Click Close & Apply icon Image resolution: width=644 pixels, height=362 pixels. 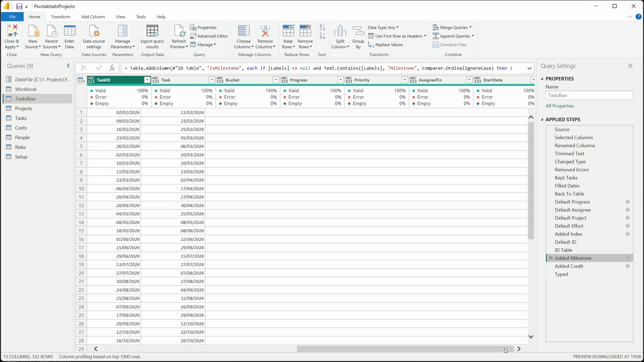click(x=12, y=31)
